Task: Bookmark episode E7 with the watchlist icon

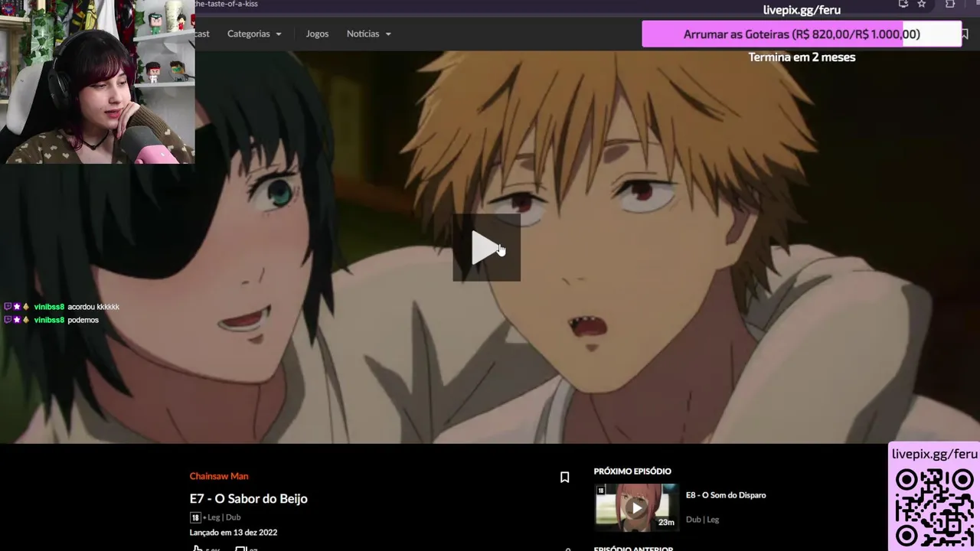Action: [x=564, y=478]
